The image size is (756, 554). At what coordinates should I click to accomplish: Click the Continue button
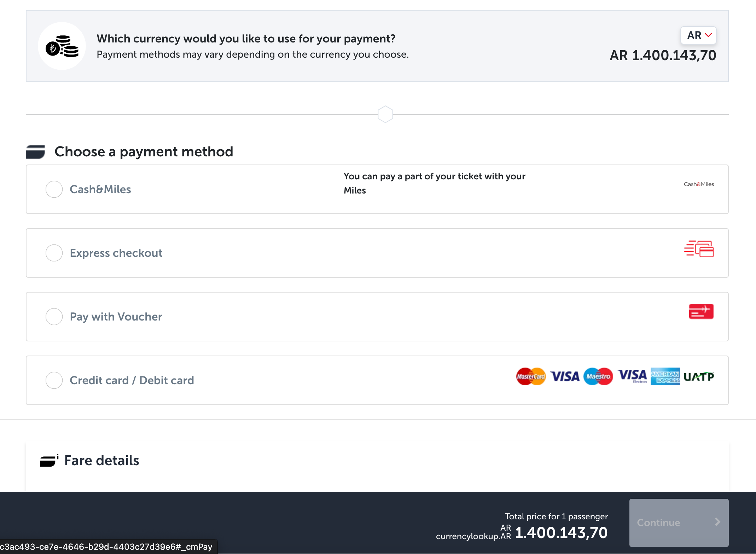pos(679,523)
